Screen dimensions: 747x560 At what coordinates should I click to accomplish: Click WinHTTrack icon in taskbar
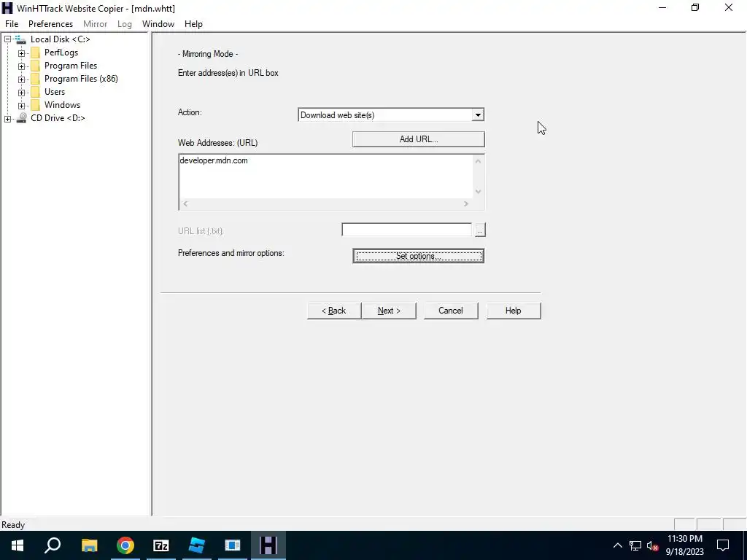pyautogui.click(x=268, y=545)
